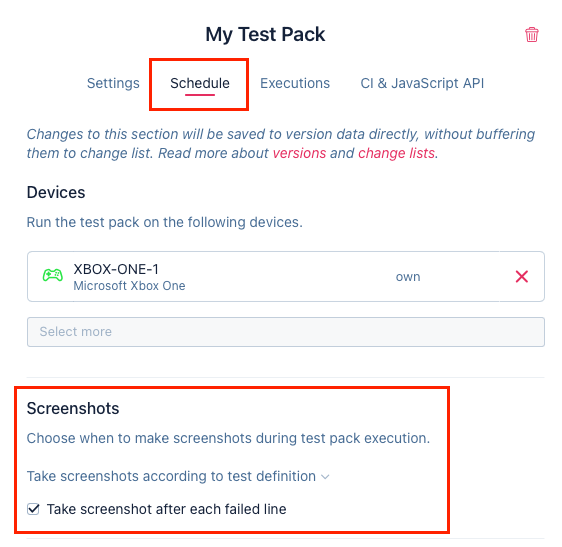Click the green Xbox controller icon
The width and height of the screenshot is (562, 547).
tap(53, 275)
